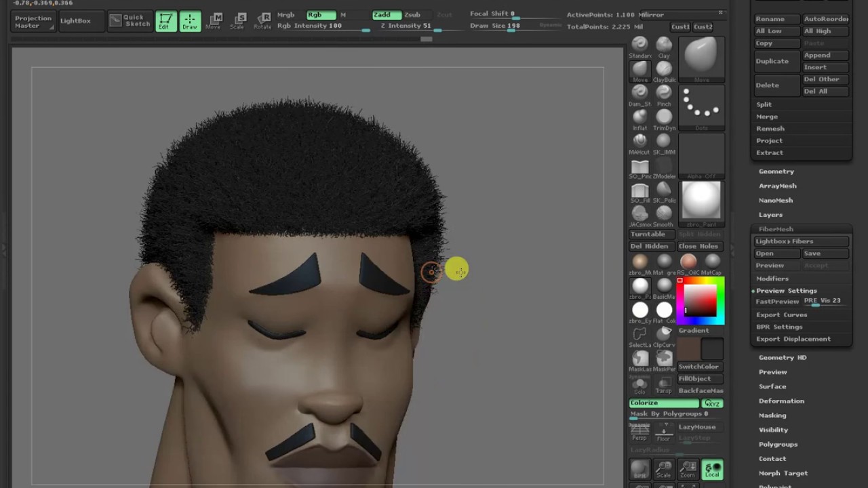Open the Cust2 menu
This screenshot has height=488, width=868.
703,27
